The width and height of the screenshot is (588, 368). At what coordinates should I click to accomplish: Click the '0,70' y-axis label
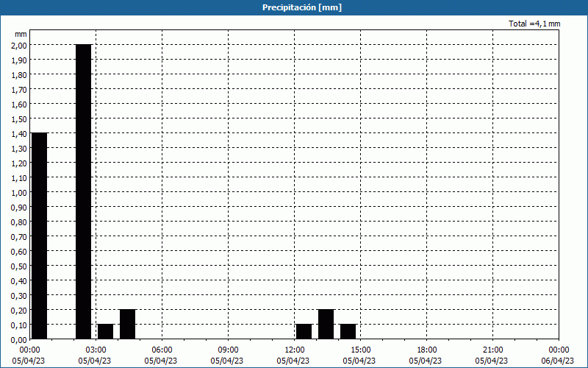[19, 236]
